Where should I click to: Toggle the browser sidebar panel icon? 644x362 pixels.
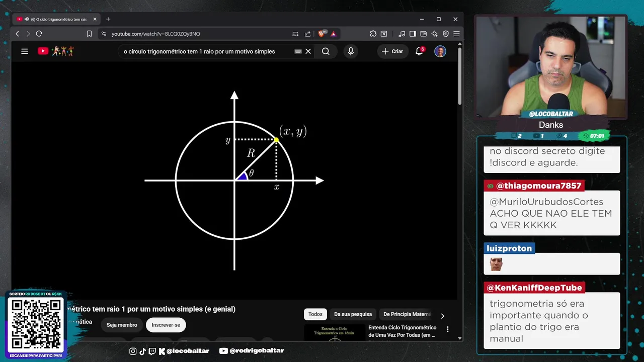[x=413, y=34]
